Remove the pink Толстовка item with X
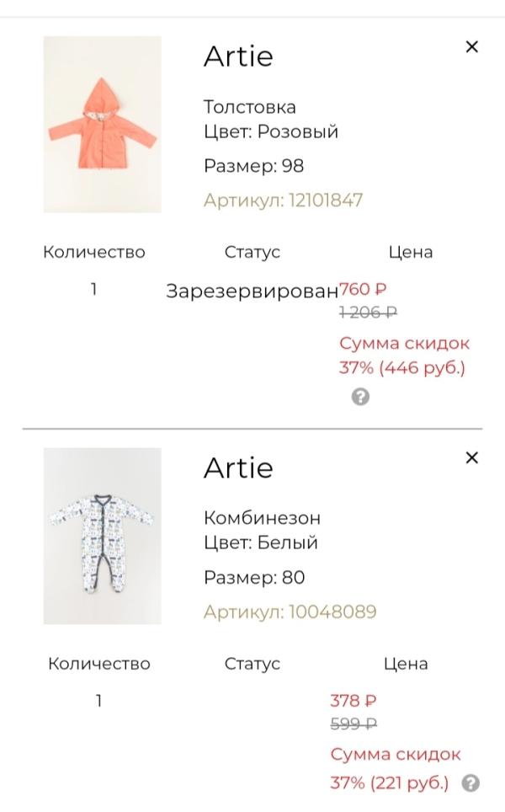The height and width of the screenshot is (812, 505). [x=471, y=47]
